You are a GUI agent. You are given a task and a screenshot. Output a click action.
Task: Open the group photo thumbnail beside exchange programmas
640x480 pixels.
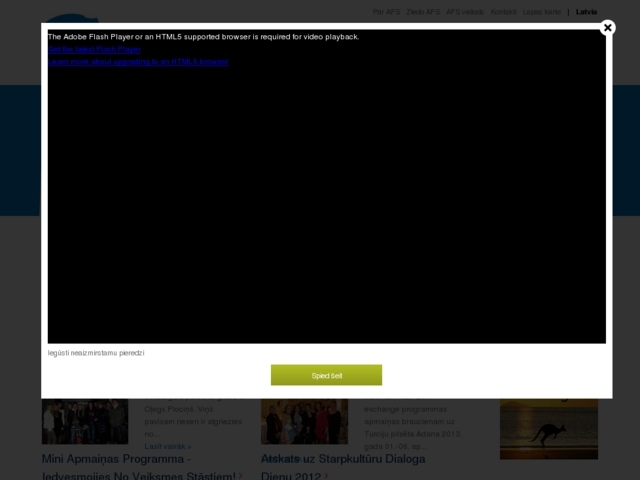tap(304, 421)
